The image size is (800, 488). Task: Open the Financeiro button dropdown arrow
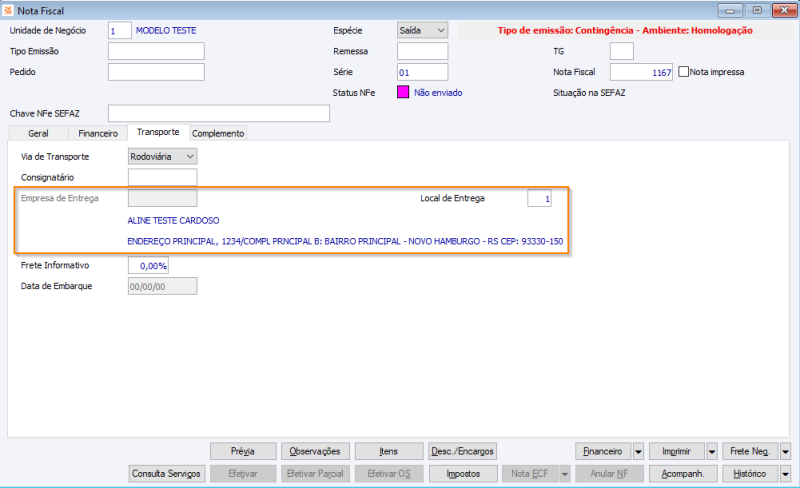coord(638,451)
